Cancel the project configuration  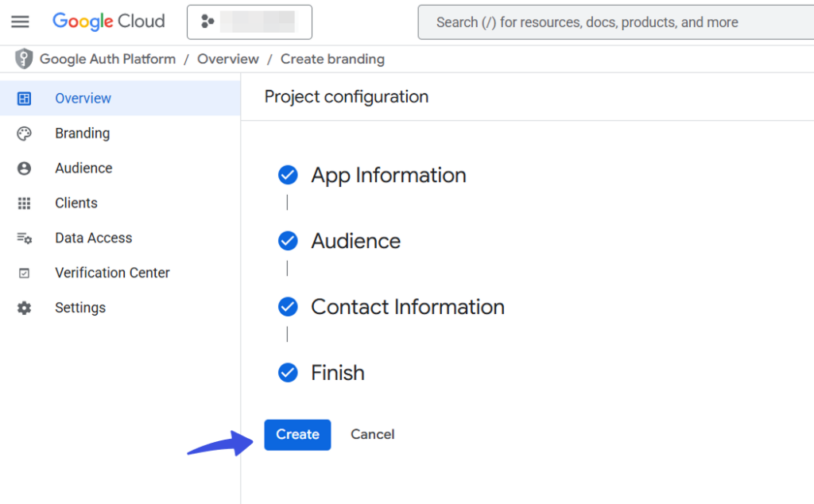[x=372, y=434]
